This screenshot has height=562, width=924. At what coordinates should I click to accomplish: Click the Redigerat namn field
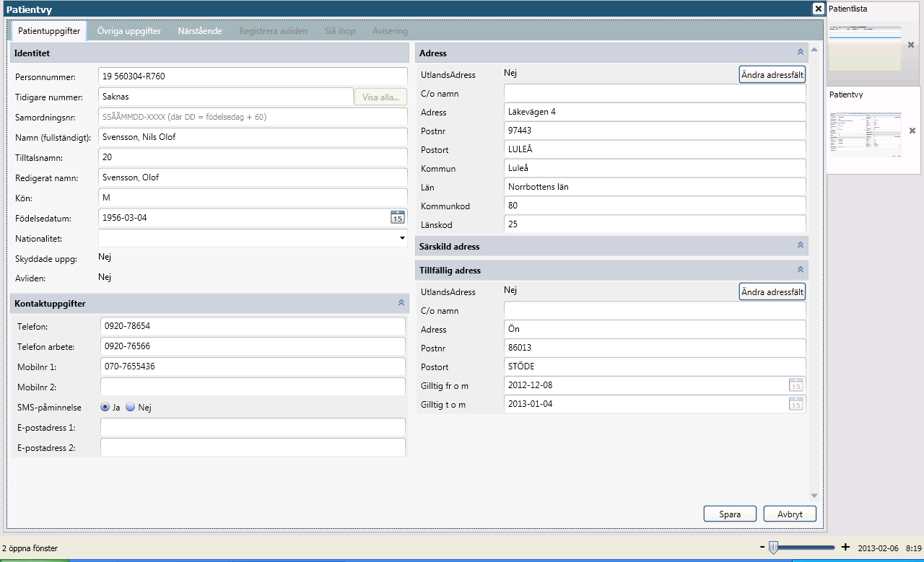click(253, 177)
